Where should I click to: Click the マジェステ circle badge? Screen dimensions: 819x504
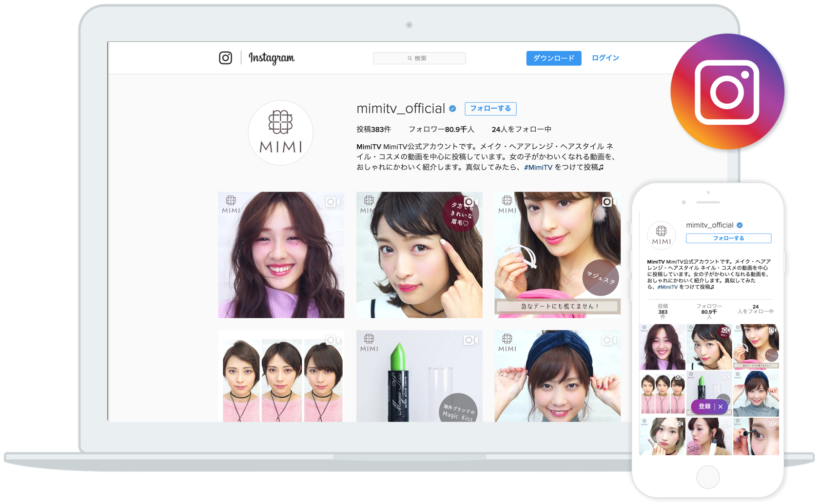click(601, 277)
